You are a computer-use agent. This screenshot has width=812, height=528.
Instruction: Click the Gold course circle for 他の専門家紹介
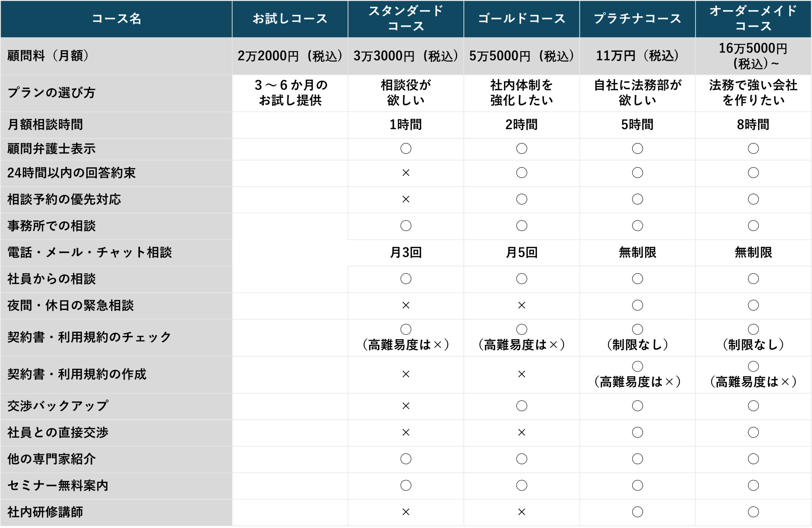coord(521,459)
